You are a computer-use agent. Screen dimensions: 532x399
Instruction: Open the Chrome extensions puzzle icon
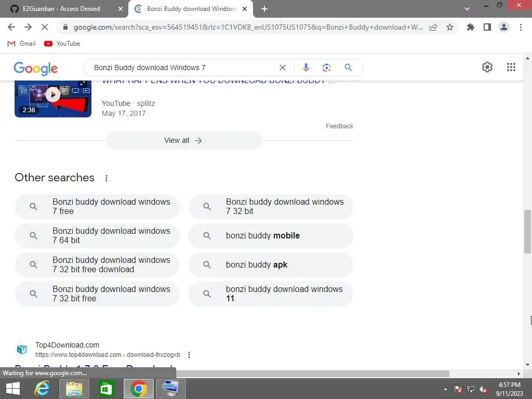tap(471, 27)
